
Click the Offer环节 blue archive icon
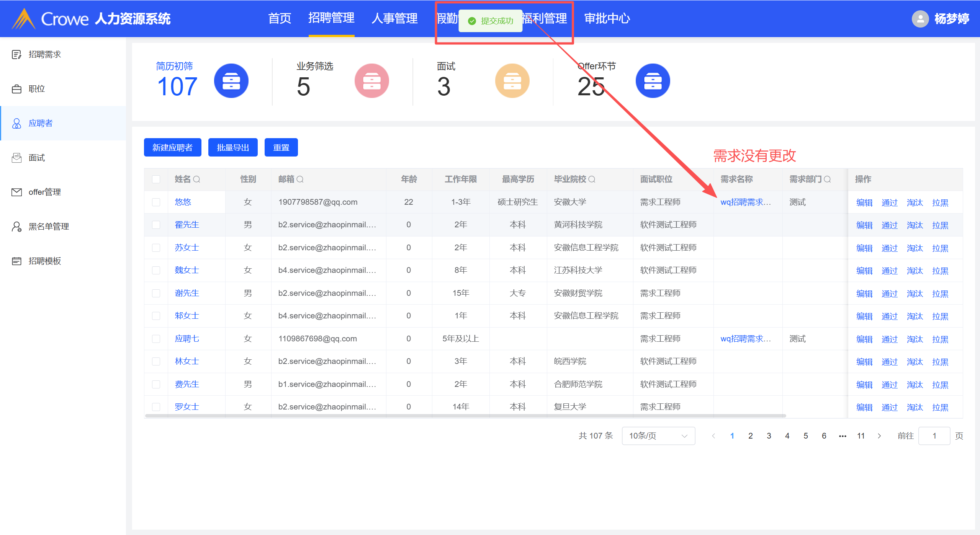(x=653, y=81)
